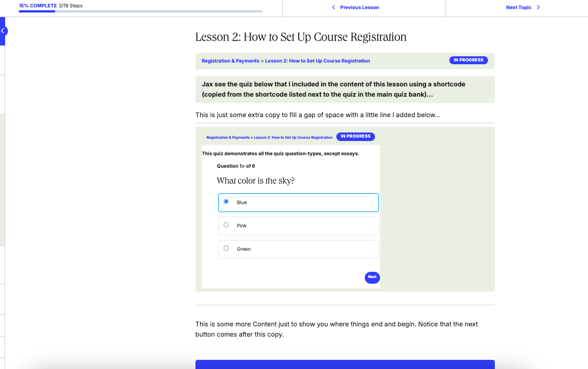Open the Next Topic text link
This screenshot has height=369, width=588.
tap(518, 7)
